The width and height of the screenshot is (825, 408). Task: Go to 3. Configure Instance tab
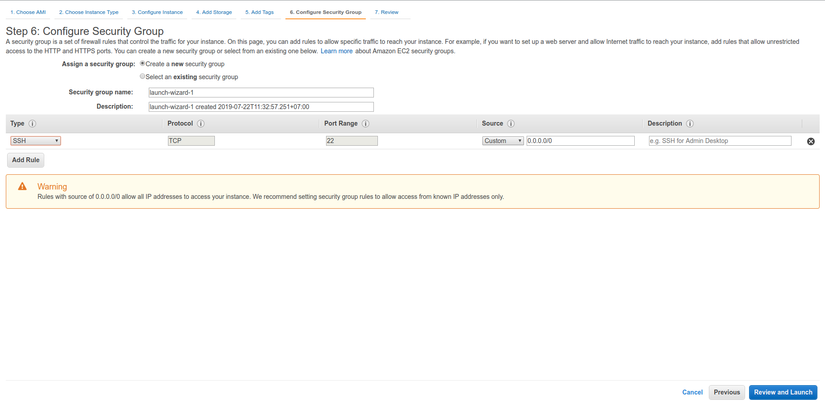(157, 12)
